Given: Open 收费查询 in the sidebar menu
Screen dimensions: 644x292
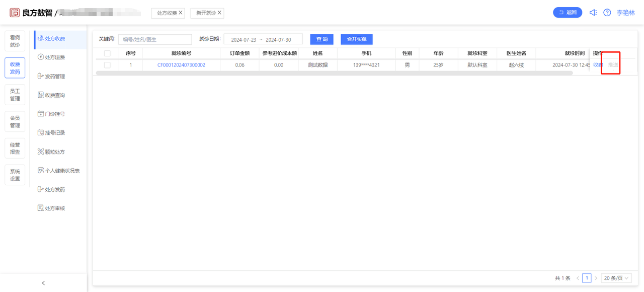Looking at the screenshot, I should (x=51, y=95).
